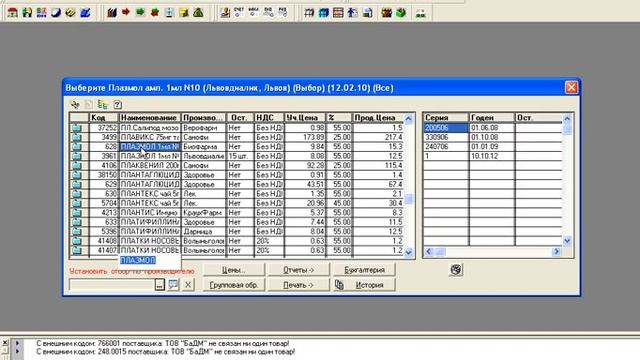
Task: Select ПЛАЗМОЛ row from Львовдиалек manufacturer
Action: point(150,156)
